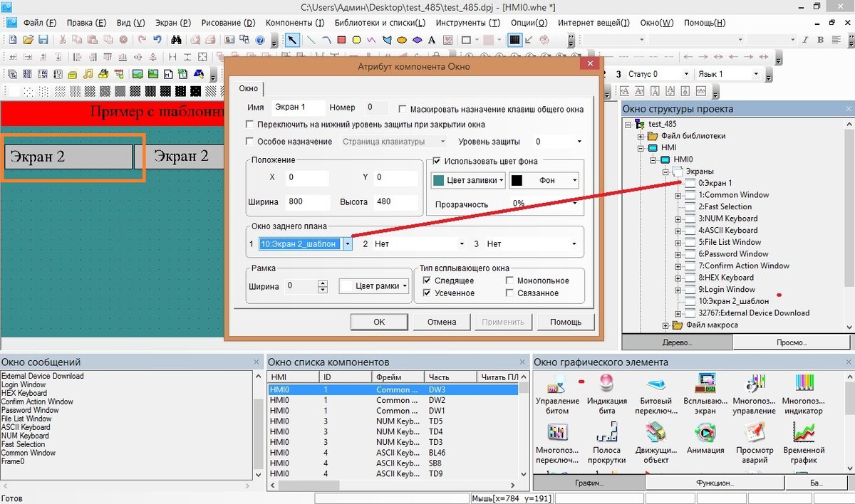
Task: Select the orange ellipse drawing tool
Action: (x=403, y=40)
